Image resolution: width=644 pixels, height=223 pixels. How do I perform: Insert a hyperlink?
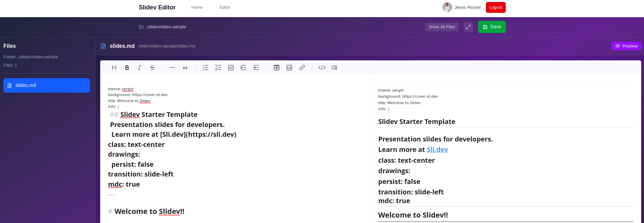tap(302, 68)
